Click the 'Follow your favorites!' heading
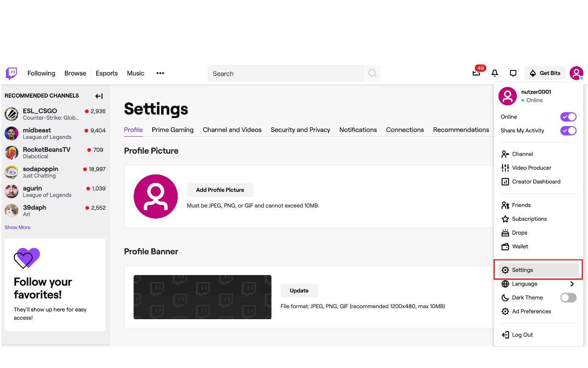588x368 pixels. pos(43,288)
